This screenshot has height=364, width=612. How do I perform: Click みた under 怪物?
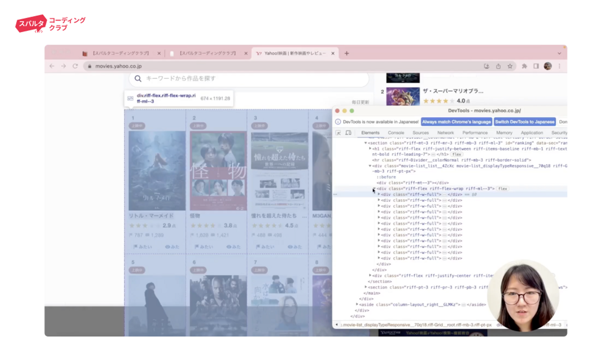233,247
